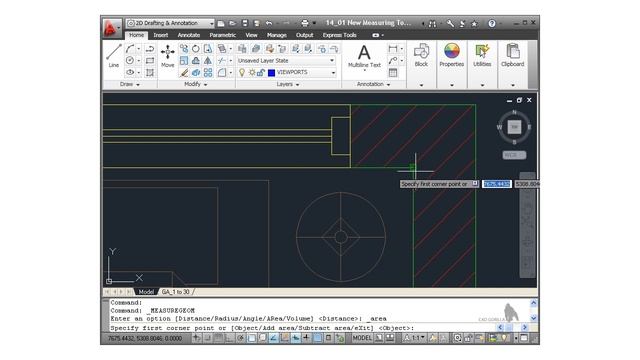The image size is (640, 360).
Task: Click the Save icon in quick access toolbar
Action: point(245,24)
